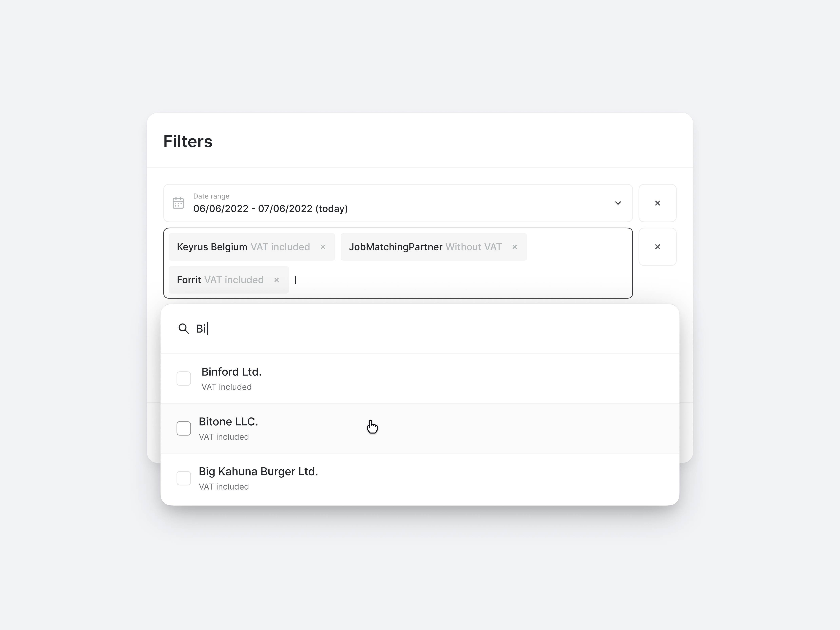Image resolution: width=840 pixels, height=630 pixels.
Task: Remove the Forrit filter tag
Action: click(x=276, y=280)
